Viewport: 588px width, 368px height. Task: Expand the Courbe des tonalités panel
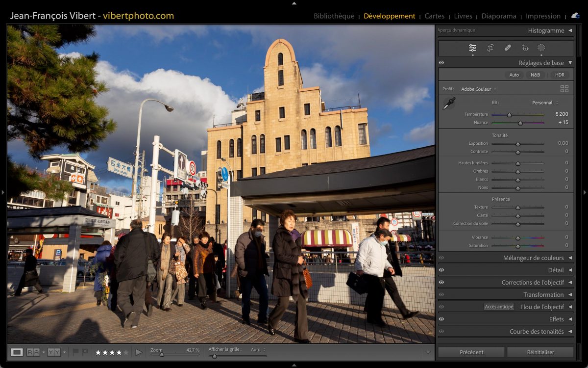[x=570, y=331]
